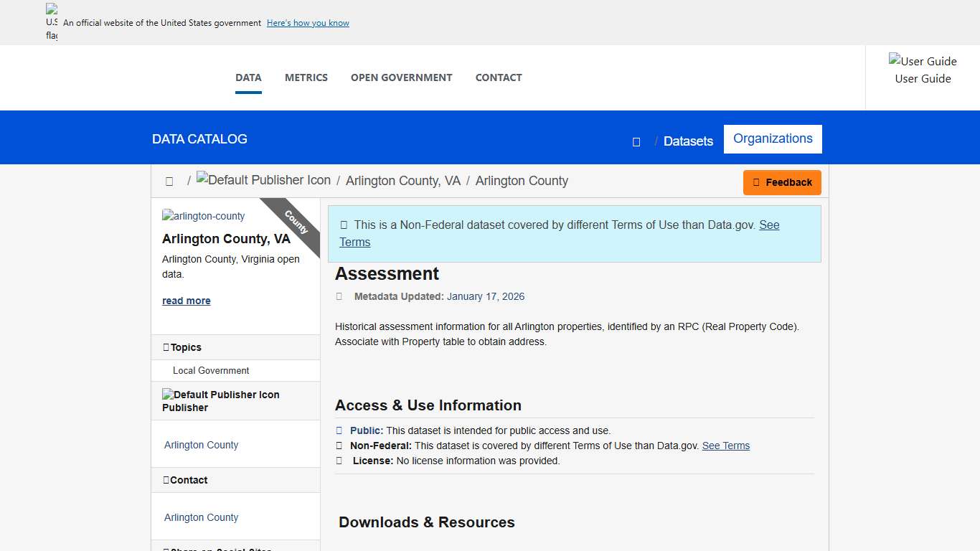Screen dimensions: 980x551
Task: Click the Topics icon in the sidebar
Action: tap(168, 347)
